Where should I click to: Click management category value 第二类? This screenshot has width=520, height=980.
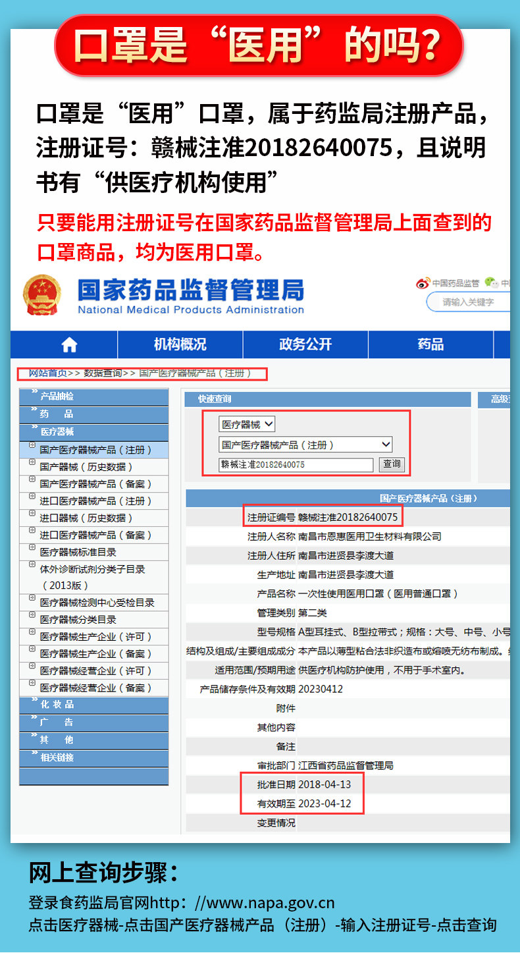pyautogui.click(x=313, y=613)
